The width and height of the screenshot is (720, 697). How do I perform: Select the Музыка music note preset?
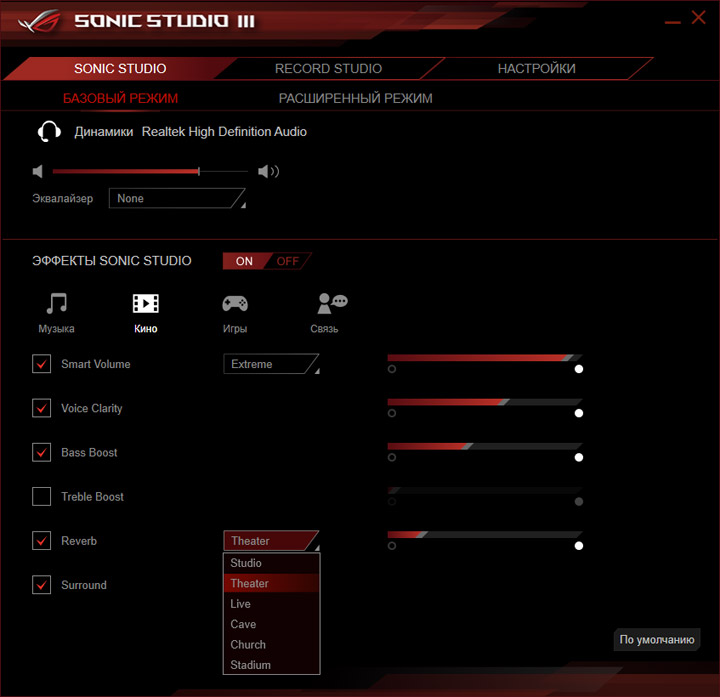pyautogui.click(x=56, y=313)
